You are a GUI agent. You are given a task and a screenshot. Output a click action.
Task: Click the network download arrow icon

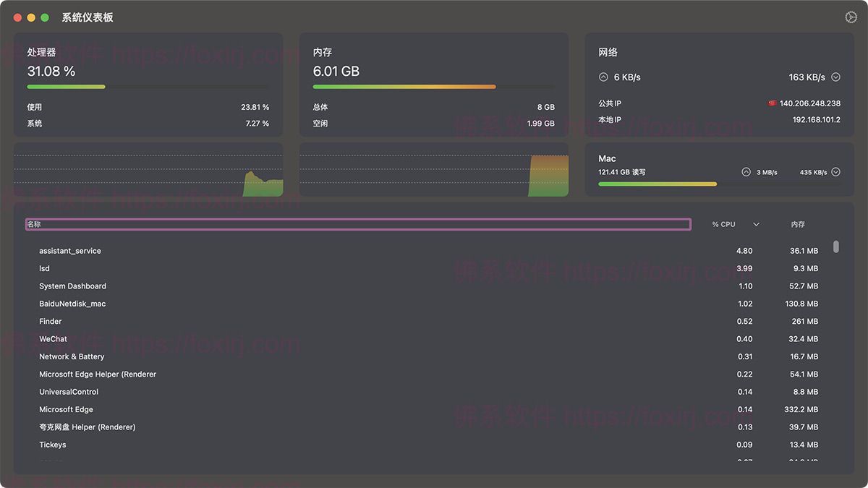(835, 77)
